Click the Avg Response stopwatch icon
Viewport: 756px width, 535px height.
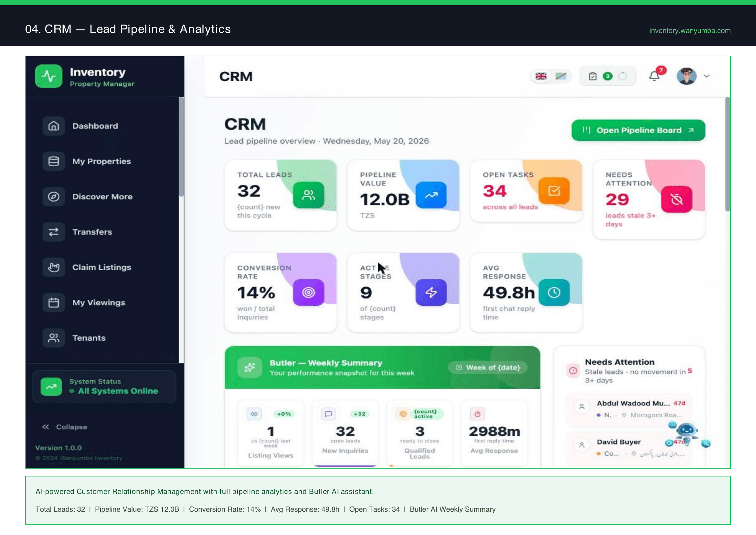(x=477, y=414)
